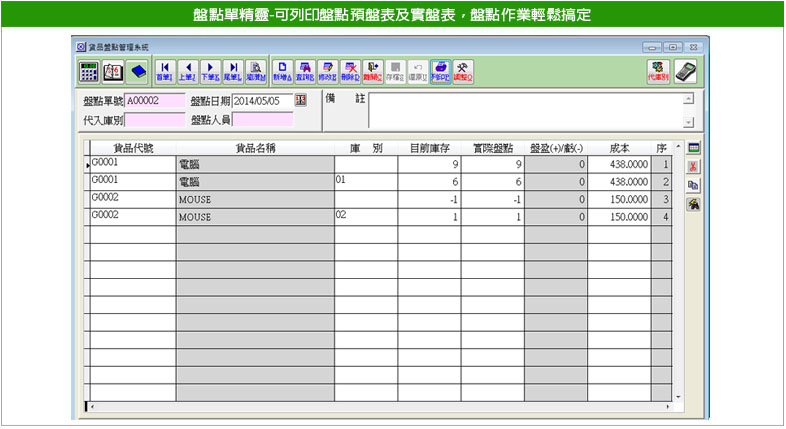Screen dimensions: 786x429
Task: Jump to last record (尾筆)
Action: (x=232, y=71)
